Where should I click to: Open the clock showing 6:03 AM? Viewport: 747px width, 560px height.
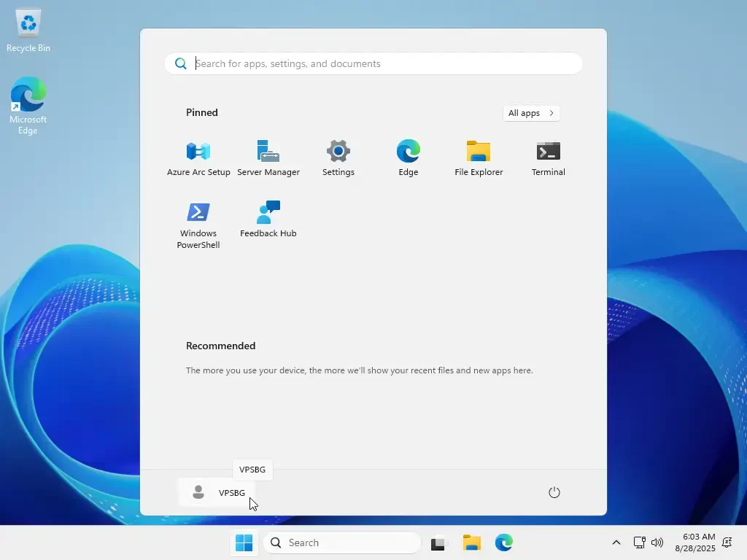click(x=695, y=542)
